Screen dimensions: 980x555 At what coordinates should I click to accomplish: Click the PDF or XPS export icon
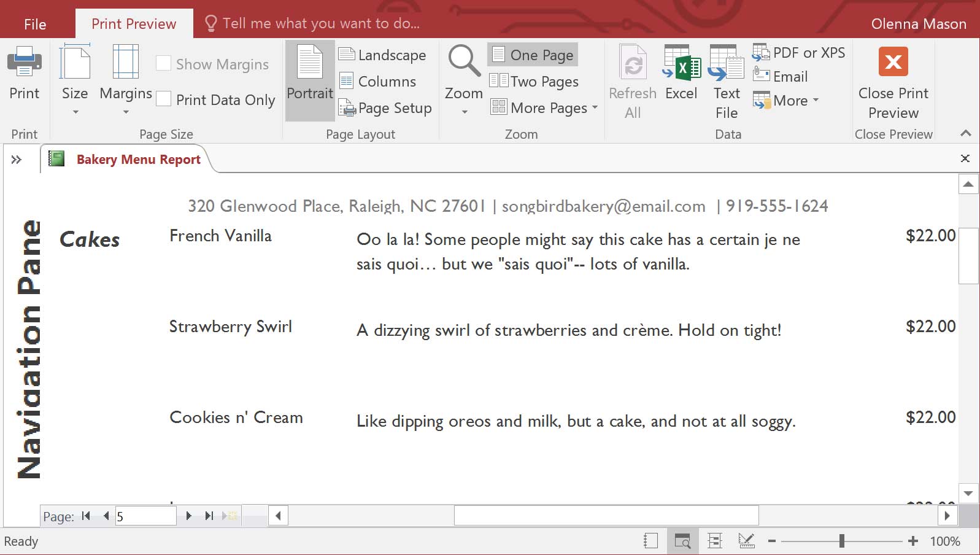(761, 53)
